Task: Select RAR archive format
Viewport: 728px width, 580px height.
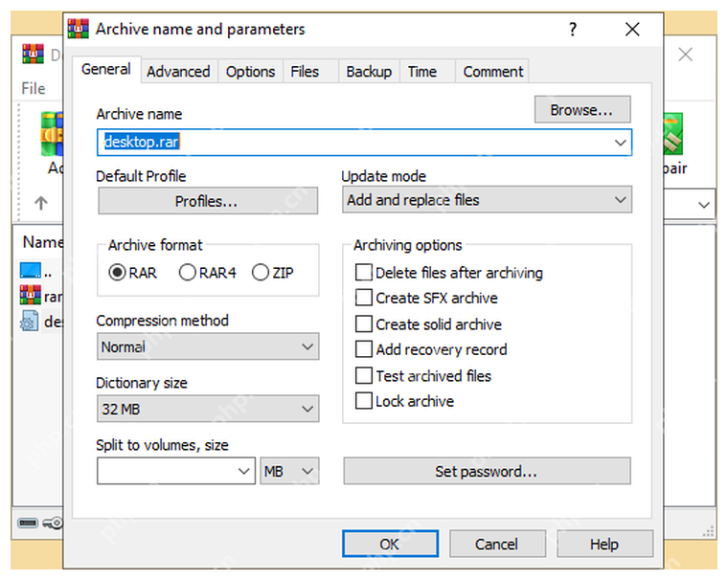Action: point(117,273)
